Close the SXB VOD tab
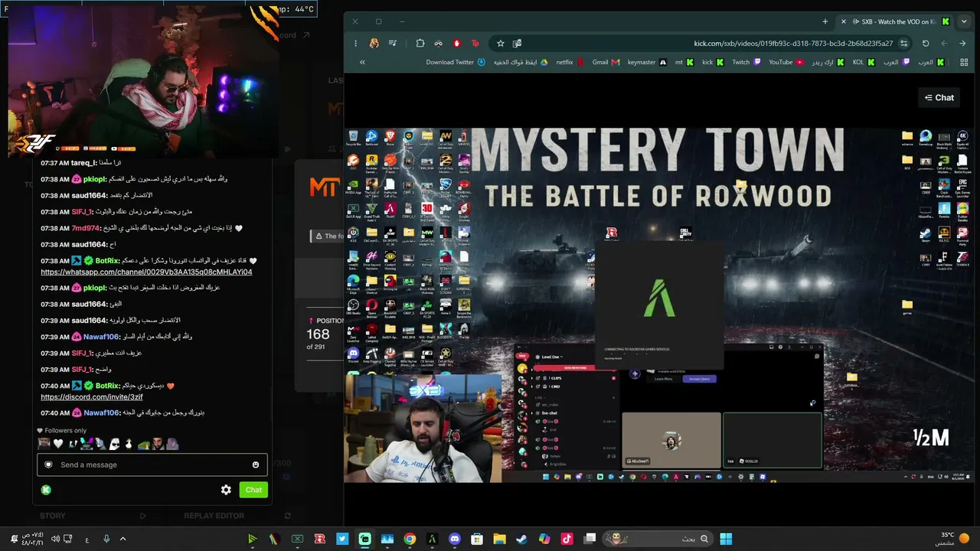980x551 pixels. 844,21
